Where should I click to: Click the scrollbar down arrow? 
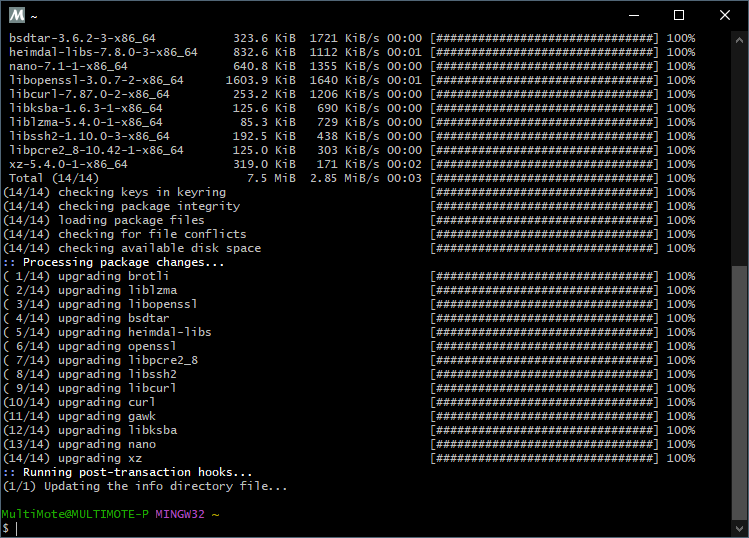(740, 529)
